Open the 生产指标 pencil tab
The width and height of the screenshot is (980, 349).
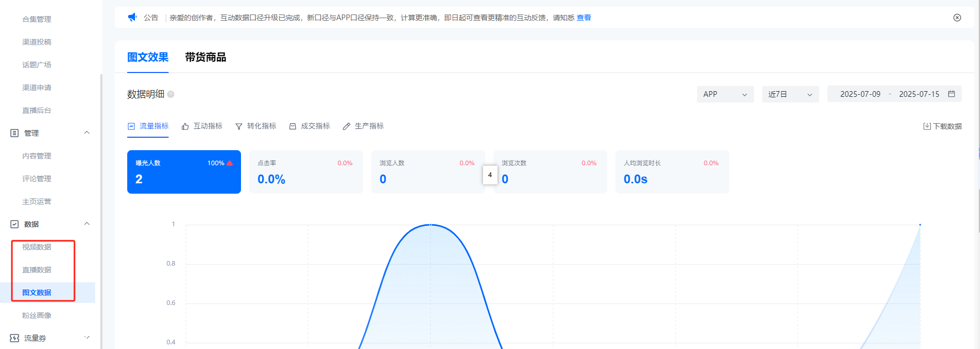364,126
